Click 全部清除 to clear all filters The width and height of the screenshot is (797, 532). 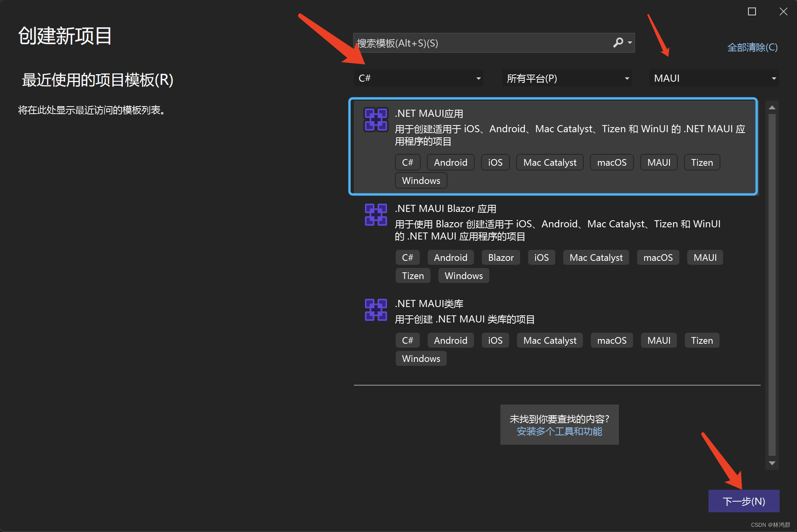pos(751,47)
